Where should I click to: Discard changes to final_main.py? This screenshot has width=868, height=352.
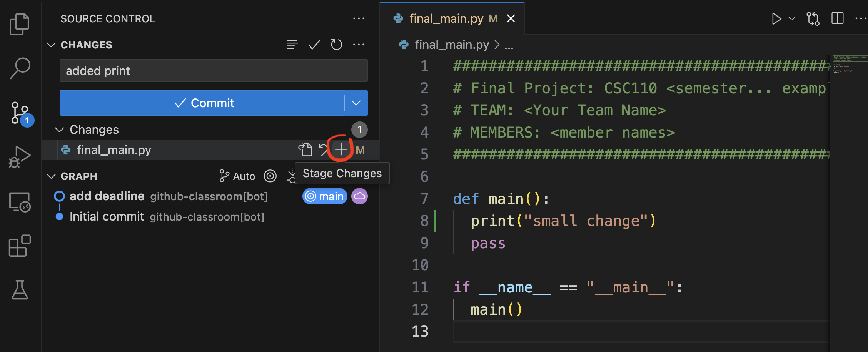click(x=323, y=149)
